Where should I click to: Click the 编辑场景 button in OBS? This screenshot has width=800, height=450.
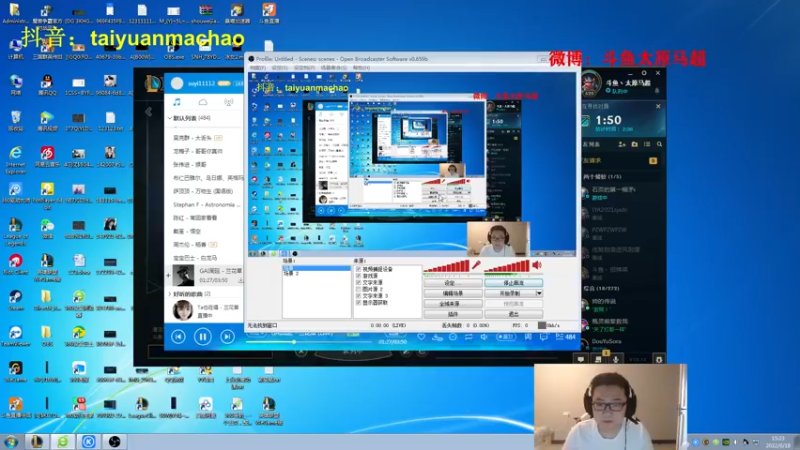[x=453, y=293]
